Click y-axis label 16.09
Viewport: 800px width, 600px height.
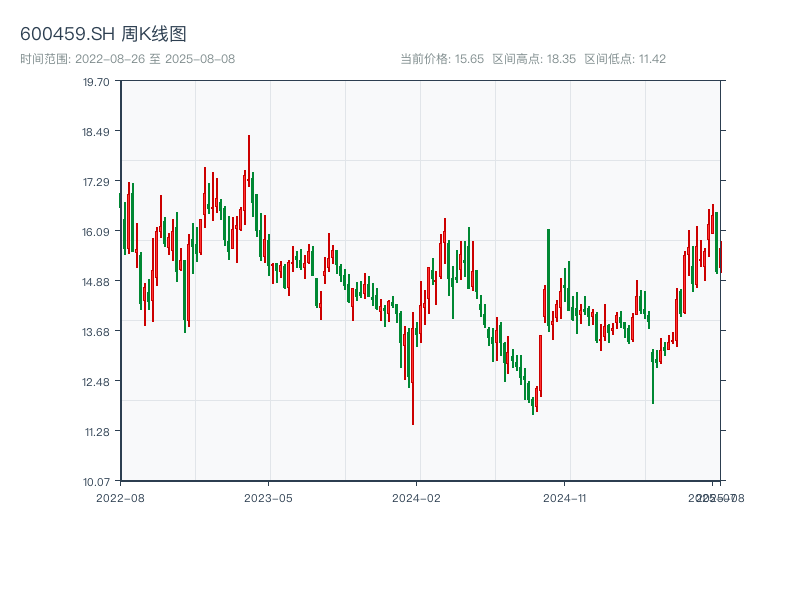point(96,232)
